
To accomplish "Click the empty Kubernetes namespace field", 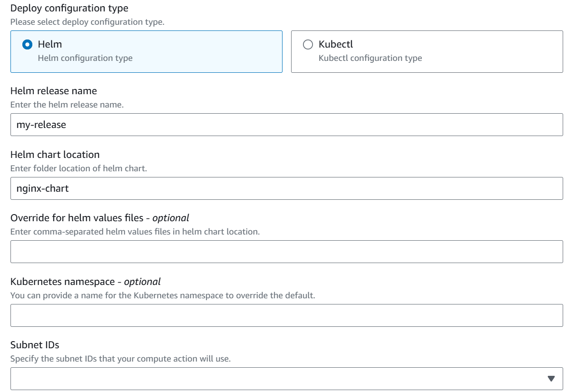I will [283, 314].
